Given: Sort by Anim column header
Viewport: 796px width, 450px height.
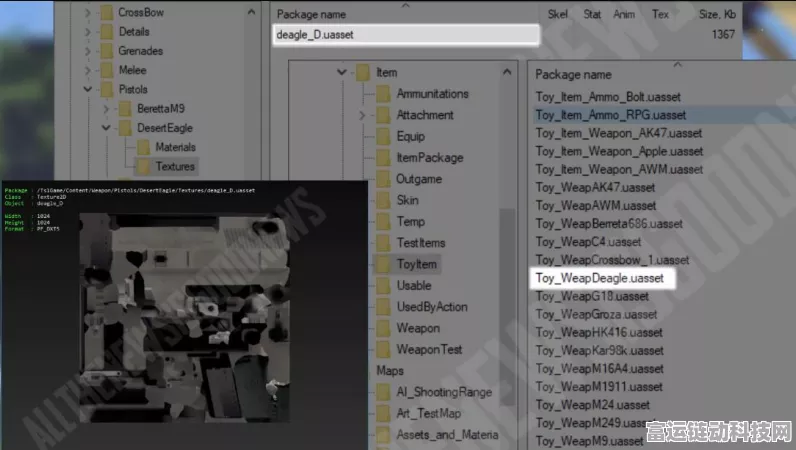Looking at the screenshot, I should 624,15.
